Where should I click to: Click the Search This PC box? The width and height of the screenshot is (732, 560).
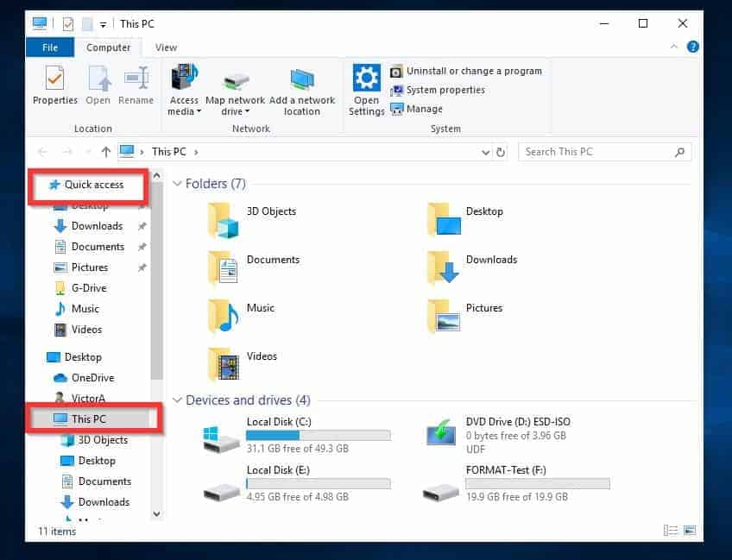click(604, 152)
